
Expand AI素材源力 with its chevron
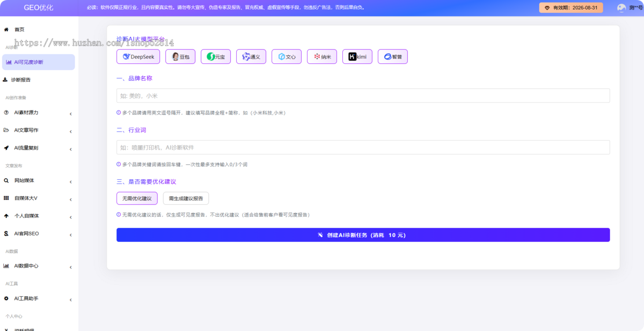(70, 113)
